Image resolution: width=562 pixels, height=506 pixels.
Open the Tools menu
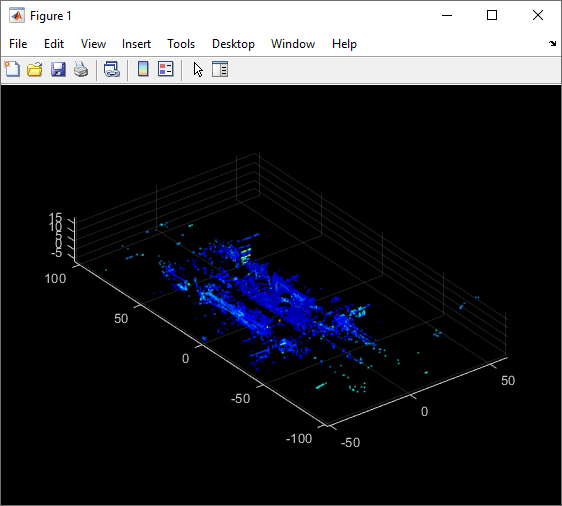click(x=181, y=44)
